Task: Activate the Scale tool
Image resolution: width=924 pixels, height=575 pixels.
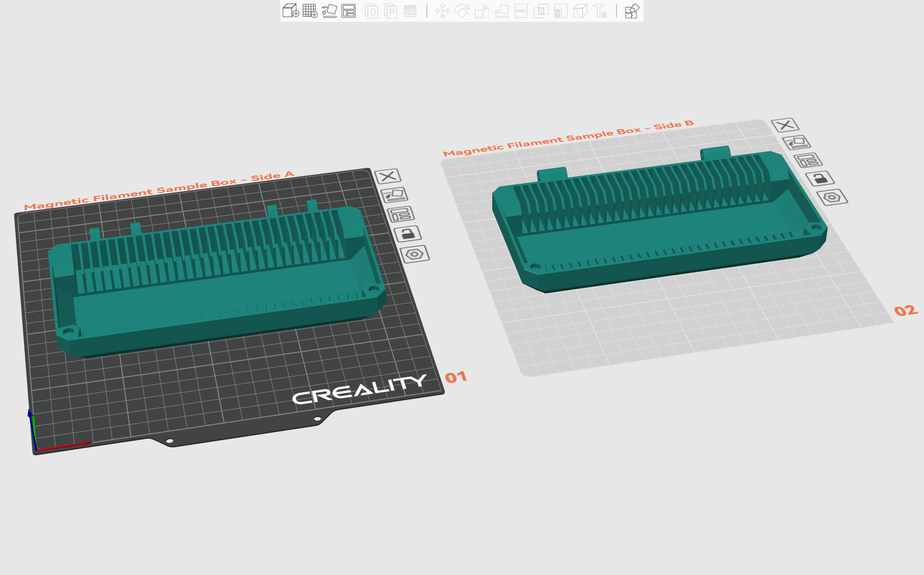Action: 482,10
